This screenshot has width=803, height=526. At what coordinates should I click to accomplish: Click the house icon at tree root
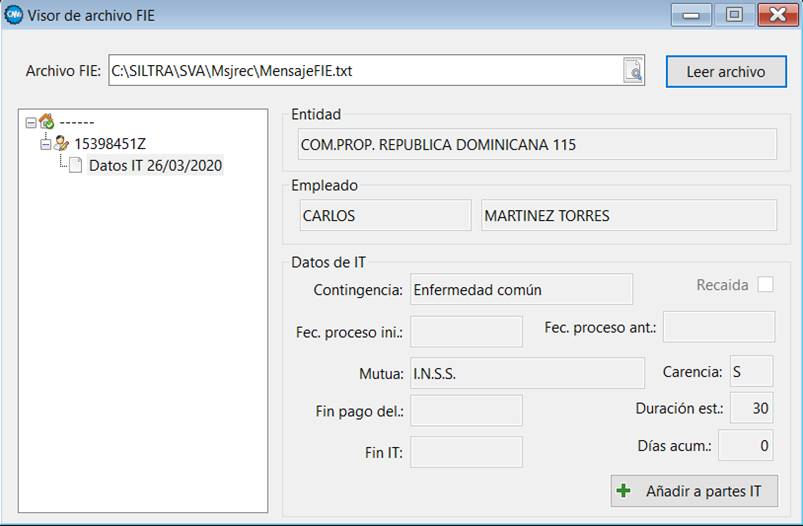pyautogui.click(x=47, y=122)
